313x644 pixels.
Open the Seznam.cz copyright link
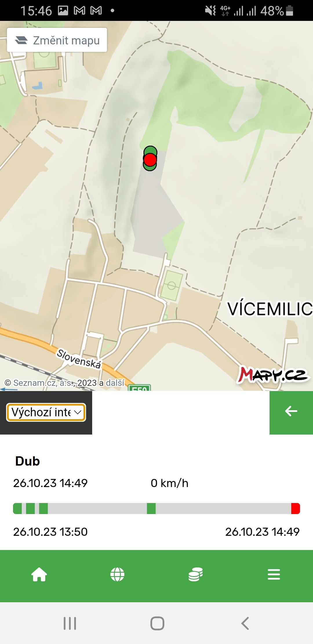pos(64,383)
